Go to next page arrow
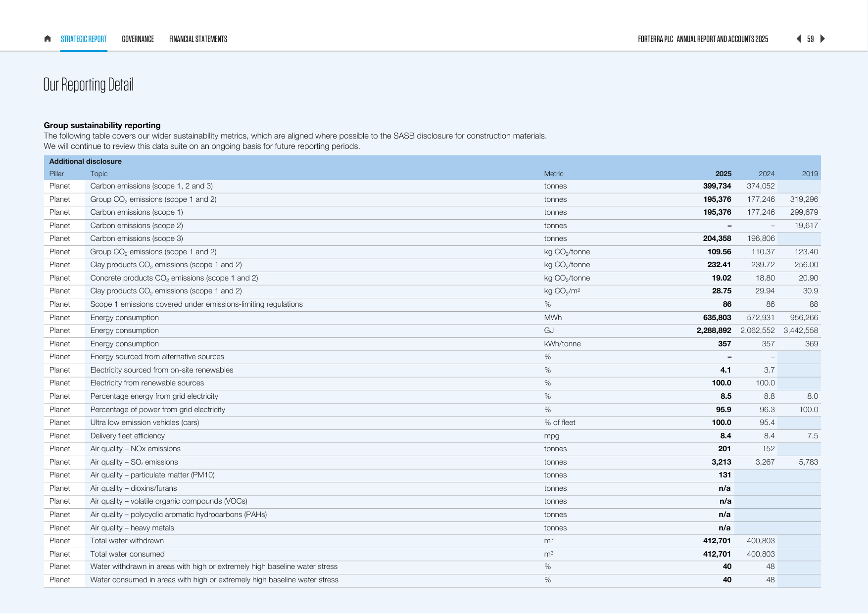 (x=822, y=39)
